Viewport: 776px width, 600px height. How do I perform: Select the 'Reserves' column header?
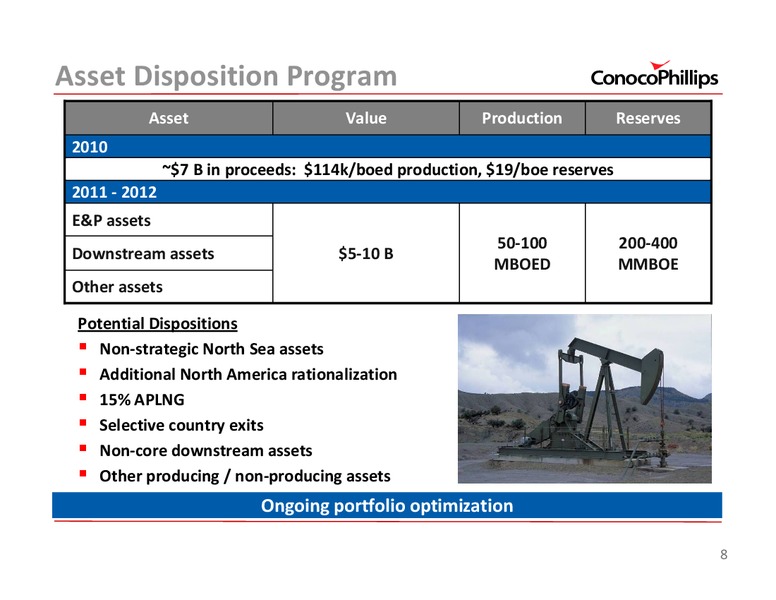click(648, 118)
